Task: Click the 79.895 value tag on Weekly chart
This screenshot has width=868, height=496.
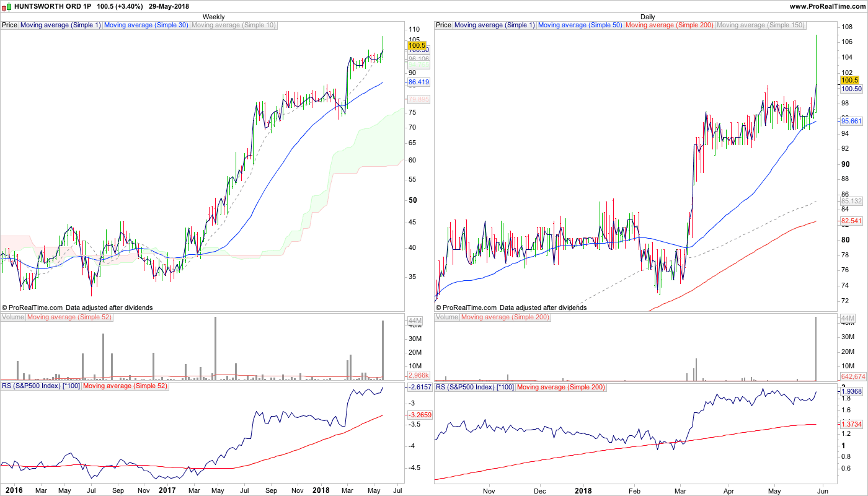Action: [x=419, y=99]
